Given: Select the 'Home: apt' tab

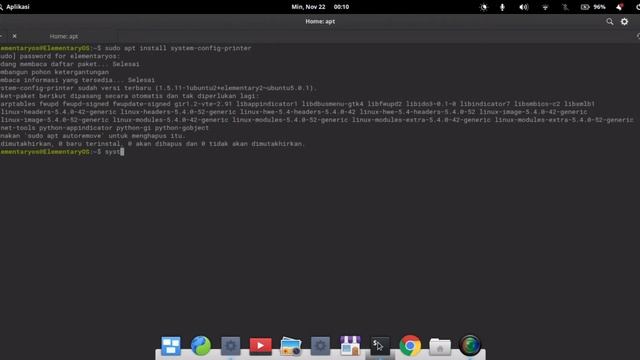Looking at the screenshot, I should click(64, 36).
